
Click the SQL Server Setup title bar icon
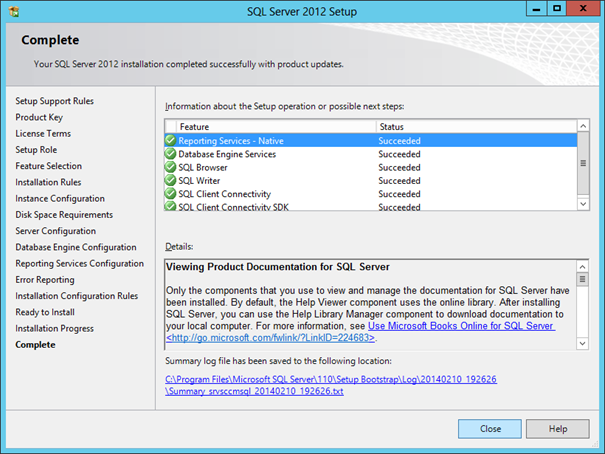tap(14, 12)
